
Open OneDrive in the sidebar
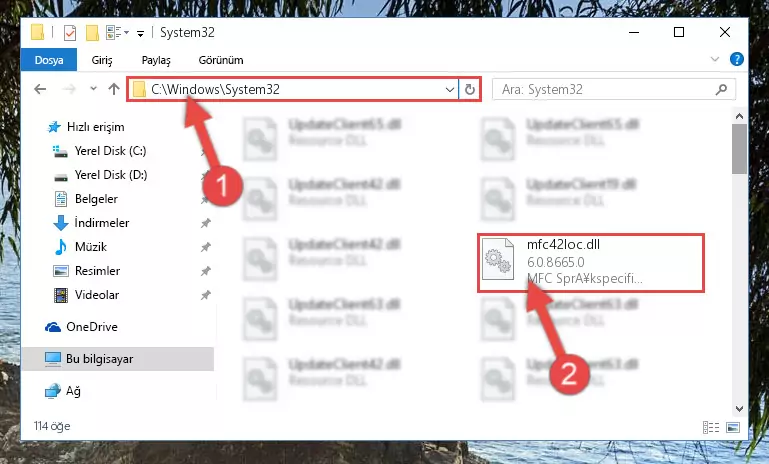(92, 327)
